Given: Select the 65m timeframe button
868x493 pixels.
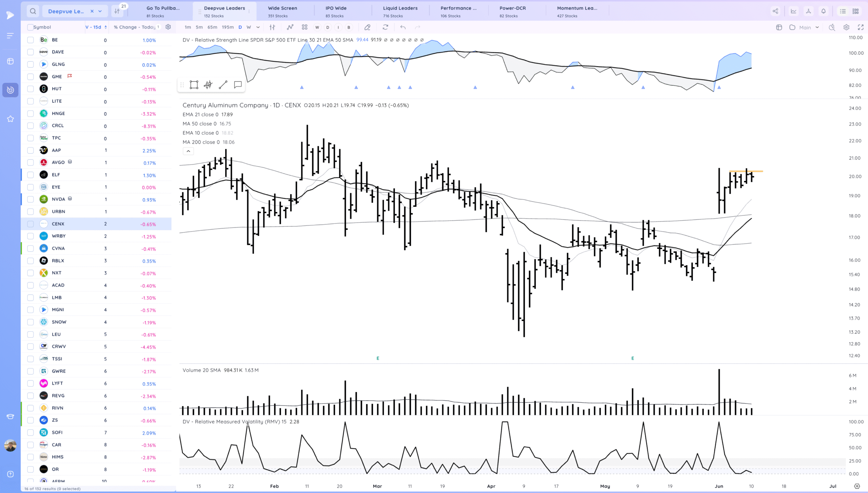Looking at the screenshot, I should 212,27.
